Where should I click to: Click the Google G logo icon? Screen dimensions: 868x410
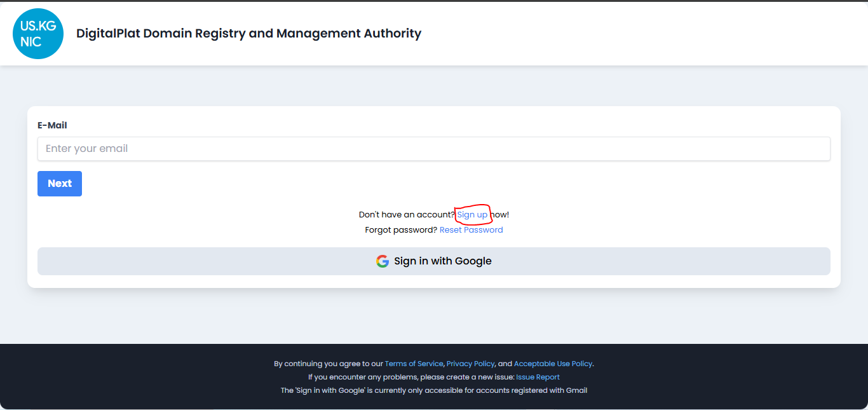click(x=382, y=261)
